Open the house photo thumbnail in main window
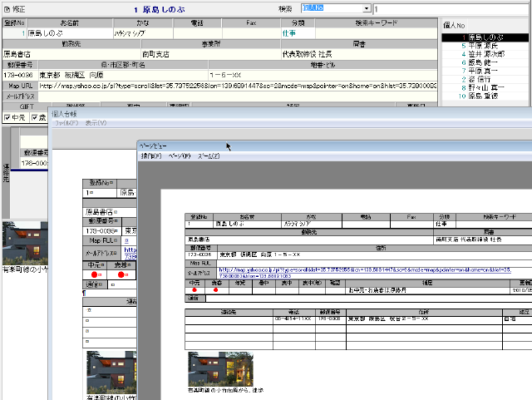Viewport: 532px width, 400px height. coord(25,243)
